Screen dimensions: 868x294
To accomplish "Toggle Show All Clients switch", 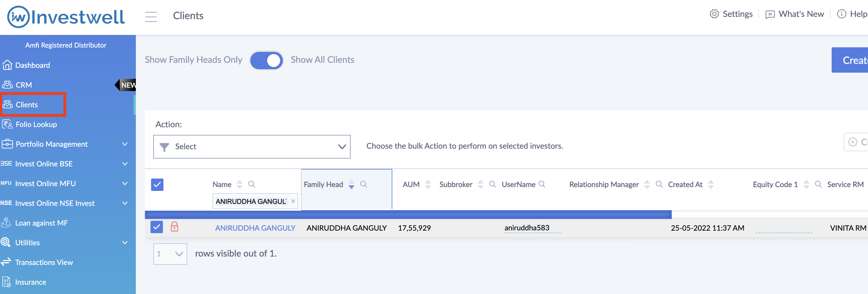I will pos(267,60).
